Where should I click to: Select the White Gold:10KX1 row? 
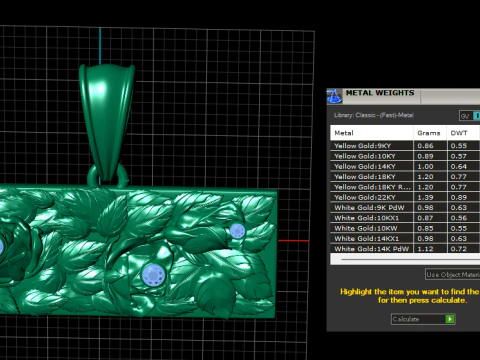coord(405,218)
